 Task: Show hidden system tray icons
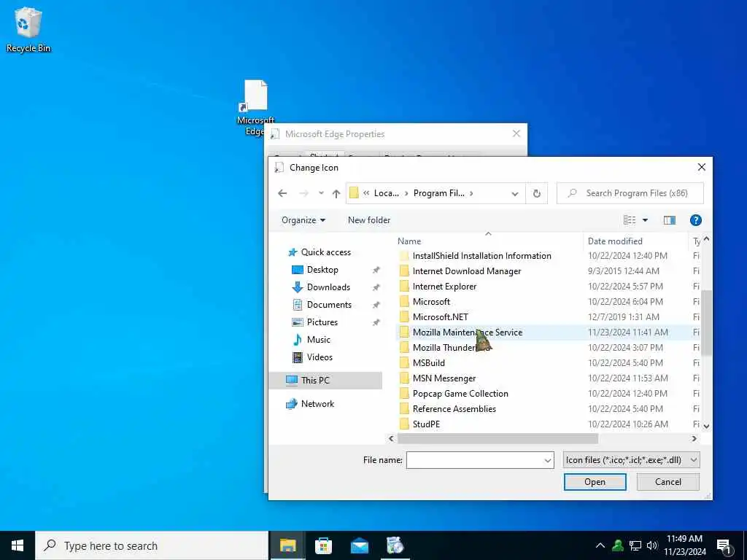click(600, 545)
